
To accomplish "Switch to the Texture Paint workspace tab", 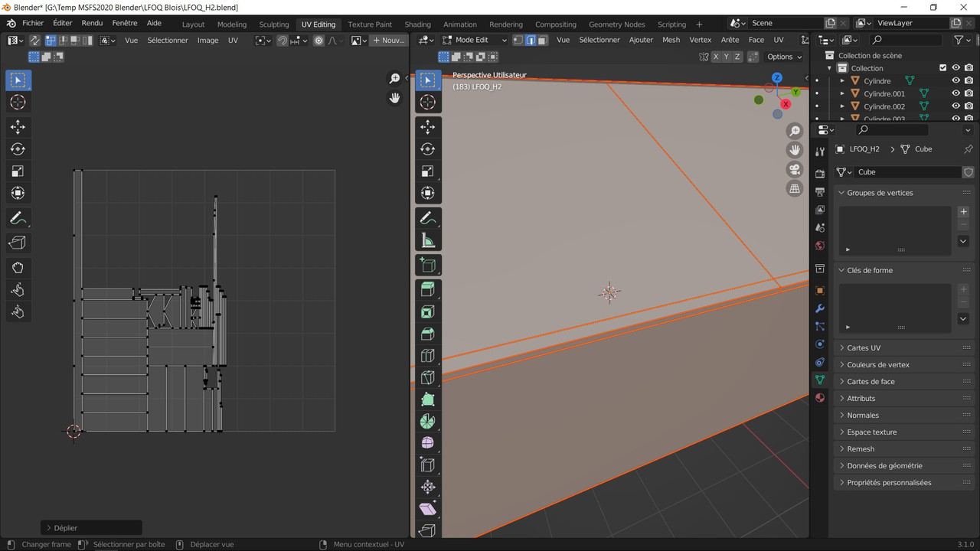I will [370, 24].
